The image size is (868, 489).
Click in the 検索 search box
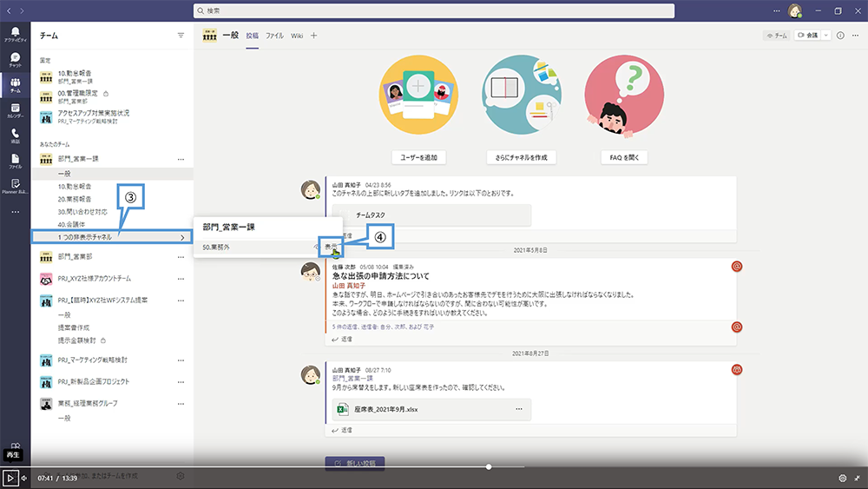pos(434,10)
